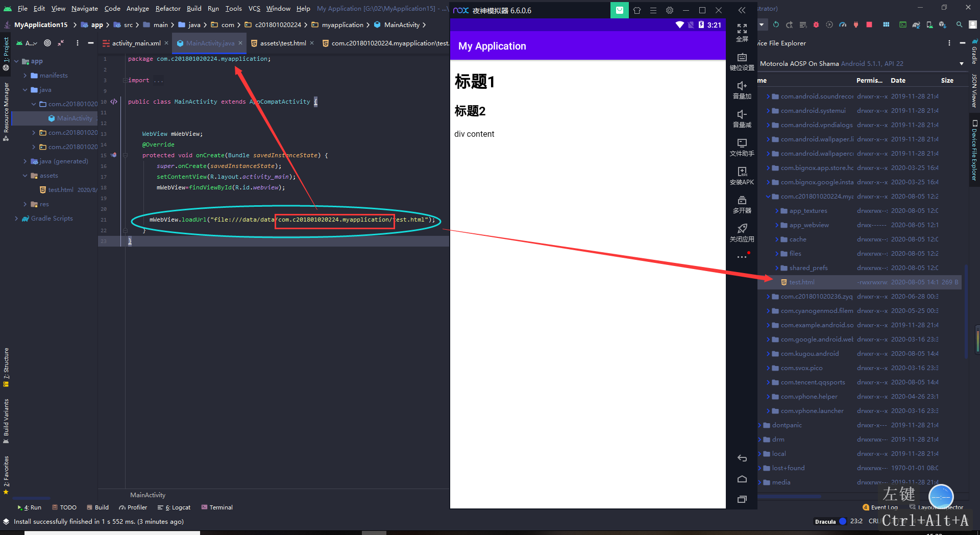Open the Gradle side tool window
Screen dimensions: 980x535
tap(974, 52)
